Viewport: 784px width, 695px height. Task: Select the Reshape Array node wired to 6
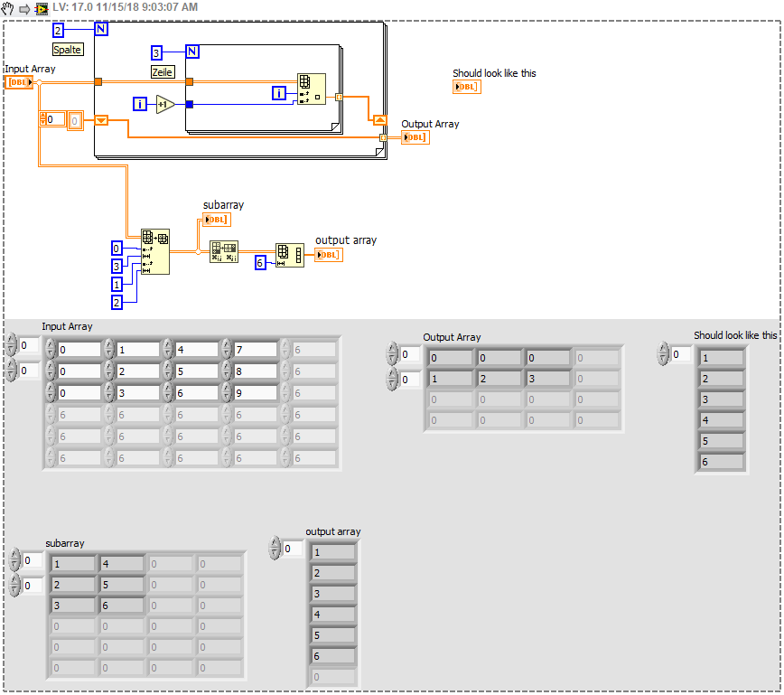coord(290,253)
